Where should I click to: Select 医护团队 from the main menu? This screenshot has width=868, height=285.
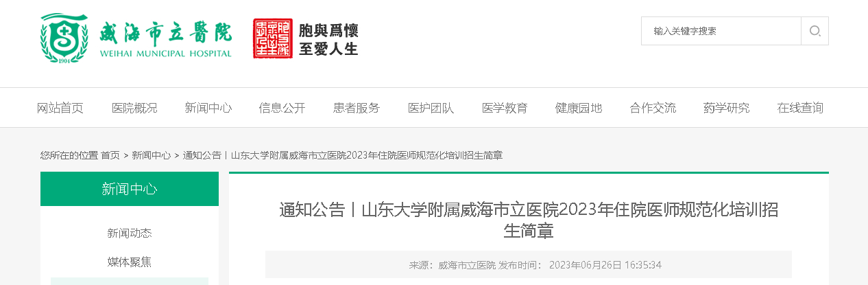coord(431,108)
